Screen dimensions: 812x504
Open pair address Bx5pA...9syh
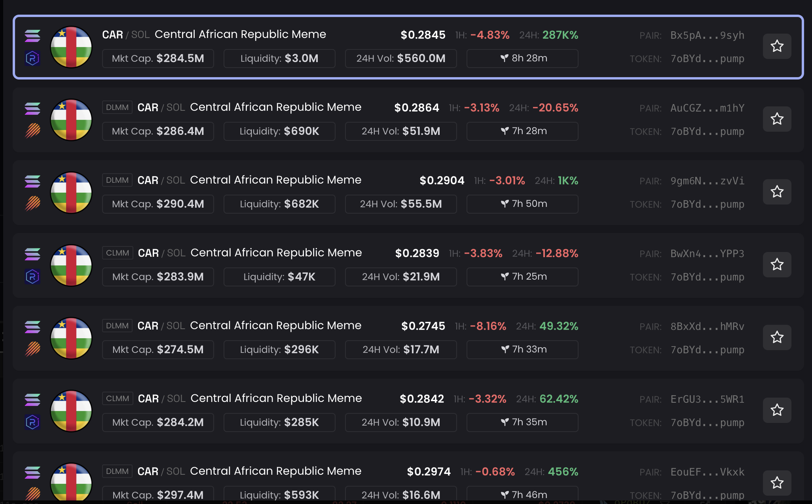pyautogui.click(x=707, y=35)
